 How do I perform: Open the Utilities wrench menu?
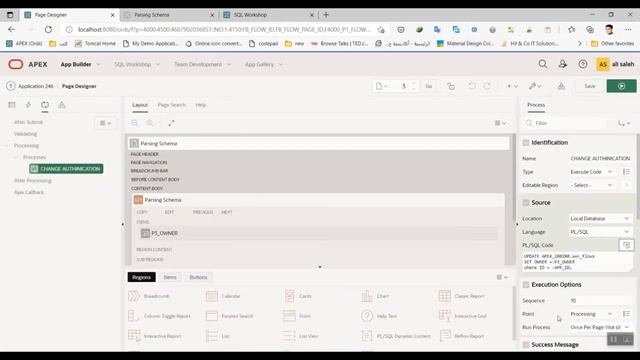(x=535, y=86)
